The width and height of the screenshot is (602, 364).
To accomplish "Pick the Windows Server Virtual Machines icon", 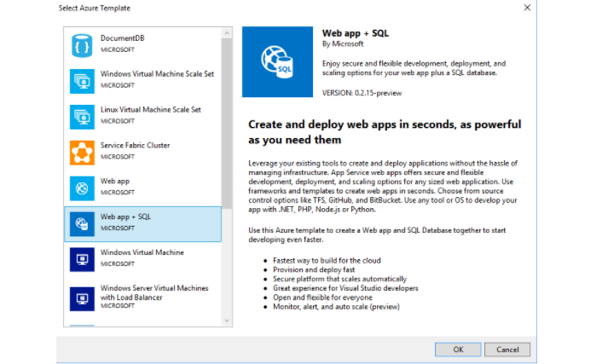I will [82, 298].
